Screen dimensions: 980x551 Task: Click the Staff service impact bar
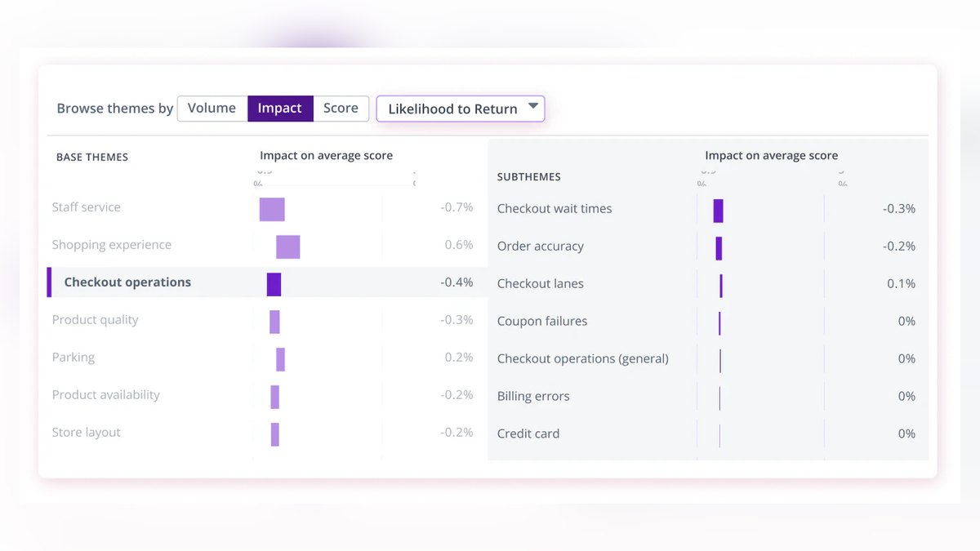pos(272,209)
